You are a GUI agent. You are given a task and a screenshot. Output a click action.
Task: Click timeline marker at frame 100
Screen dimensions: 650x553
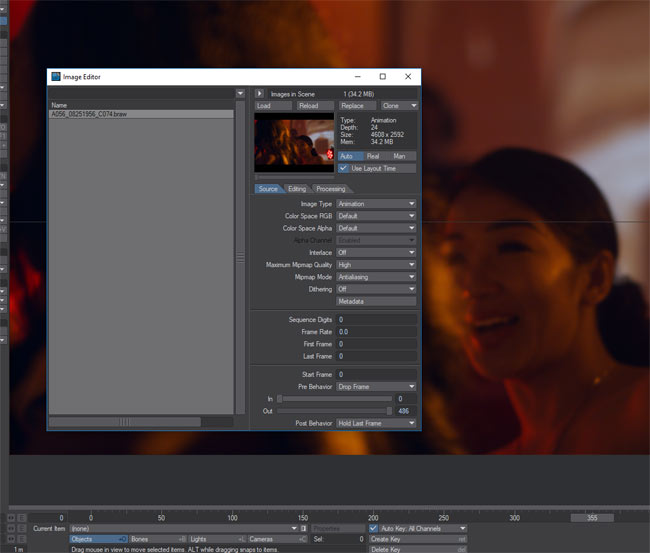[233, 518]
